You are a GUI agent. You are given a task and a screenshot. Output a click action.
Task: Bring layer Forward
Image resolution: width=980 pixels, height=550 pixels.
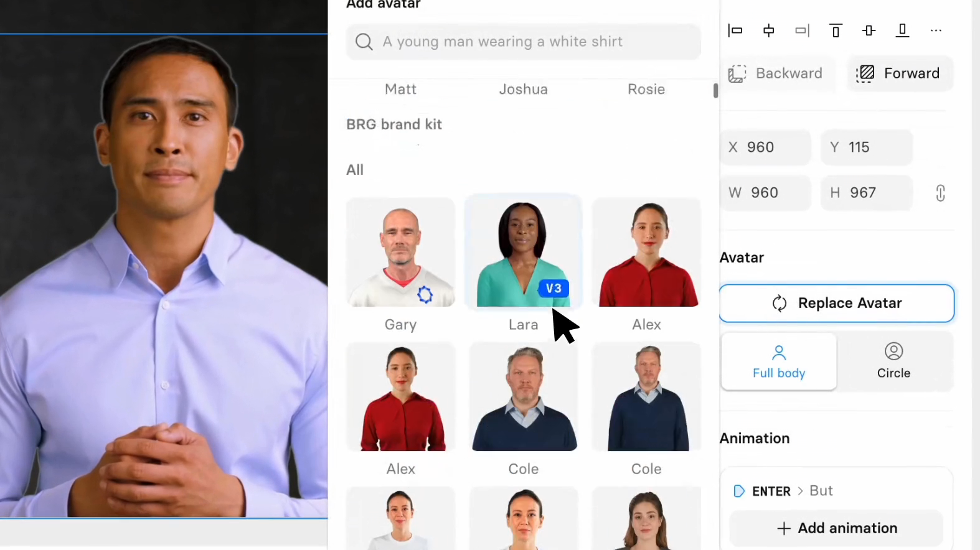coord(899,73)
